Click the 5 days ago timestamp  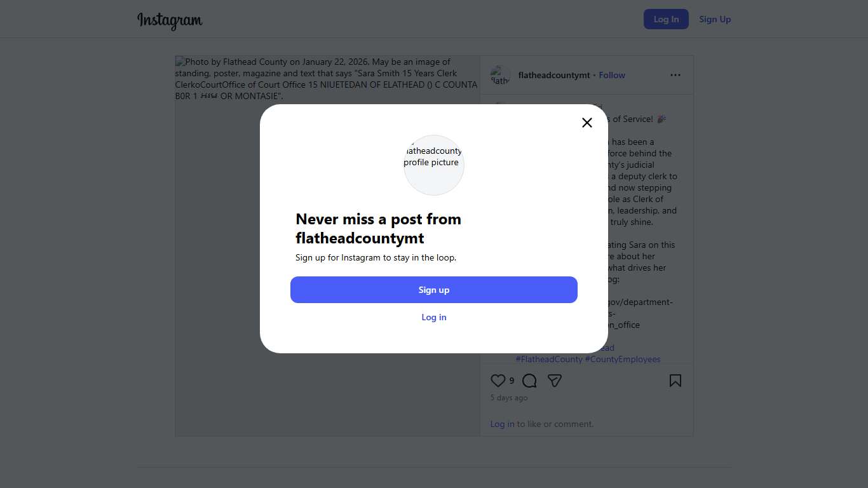(509, 398)
